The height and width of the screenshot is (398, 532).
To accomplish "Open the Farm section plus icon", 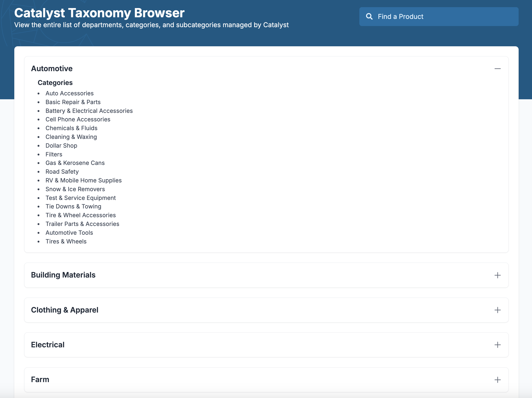I will click(497, 380).
